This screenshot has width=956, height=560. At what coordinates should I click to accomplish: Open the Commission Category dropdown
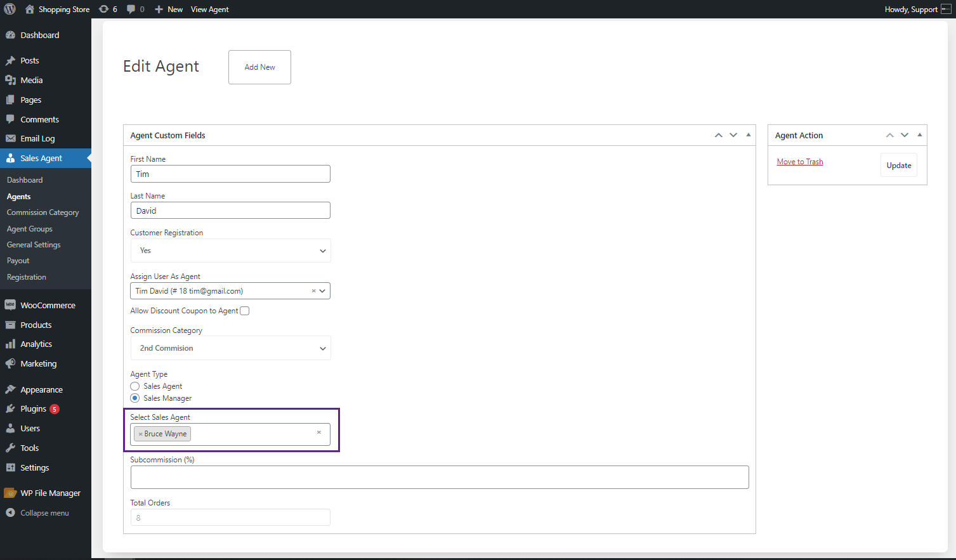click(x=231, y=348)
